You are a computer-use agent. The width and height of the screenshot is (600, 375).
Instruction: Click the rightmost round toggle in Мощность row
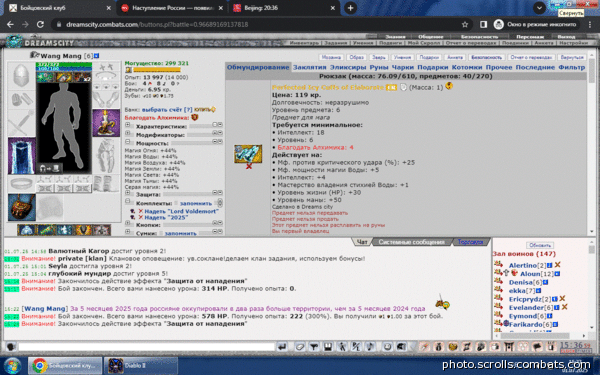(x=220, y=142)
